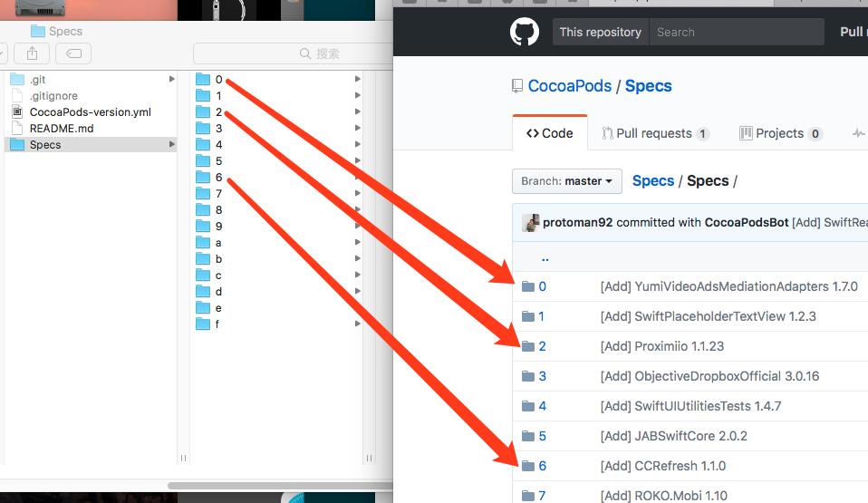Screen dimensions: 868x503
Task: Expand folder 1 arrow in Finder column
Action: [358, 96]
